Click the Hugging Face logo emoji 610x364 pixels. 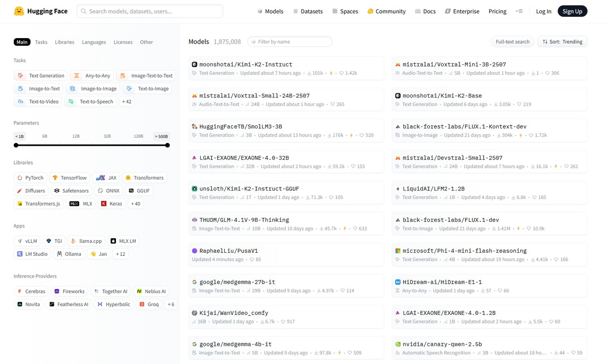pos(19,11)
